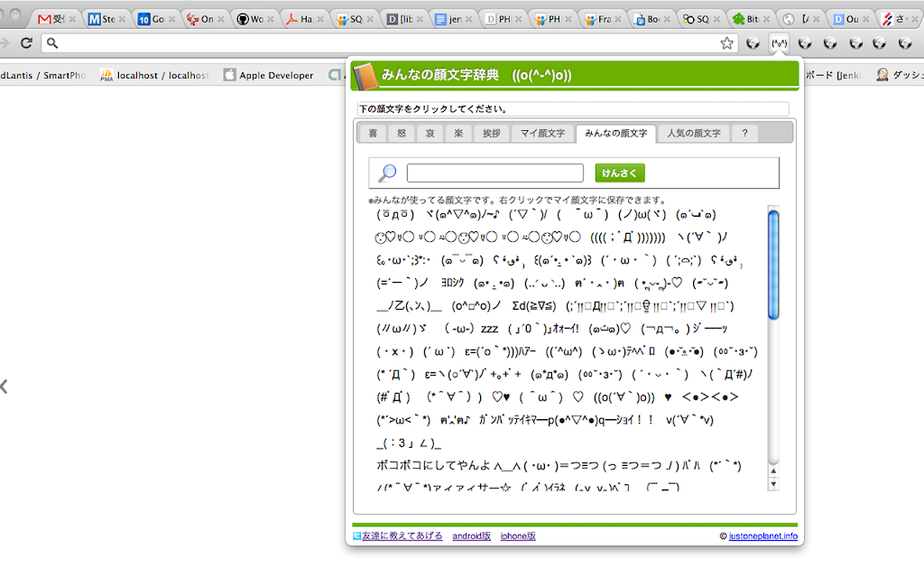
Task: Select the 哀 category tab
Action: [430, 134]
